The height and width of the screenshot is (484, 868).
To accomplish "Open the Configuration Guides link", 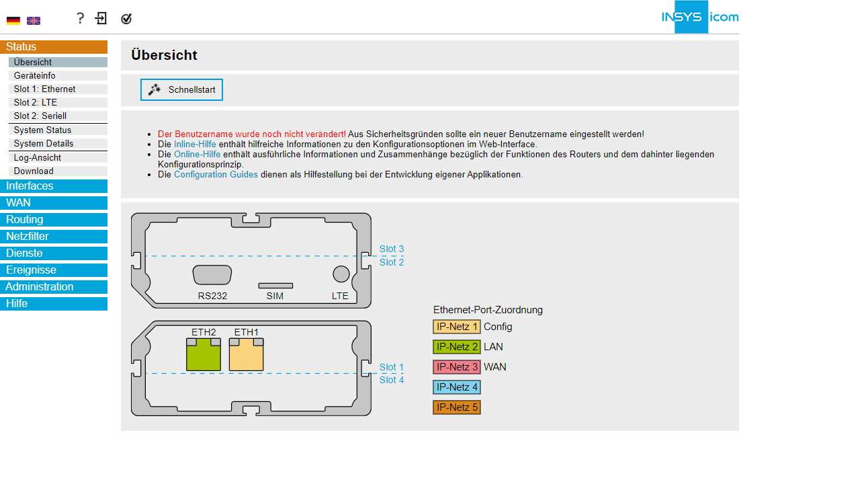I will click(x=216, y=175).
